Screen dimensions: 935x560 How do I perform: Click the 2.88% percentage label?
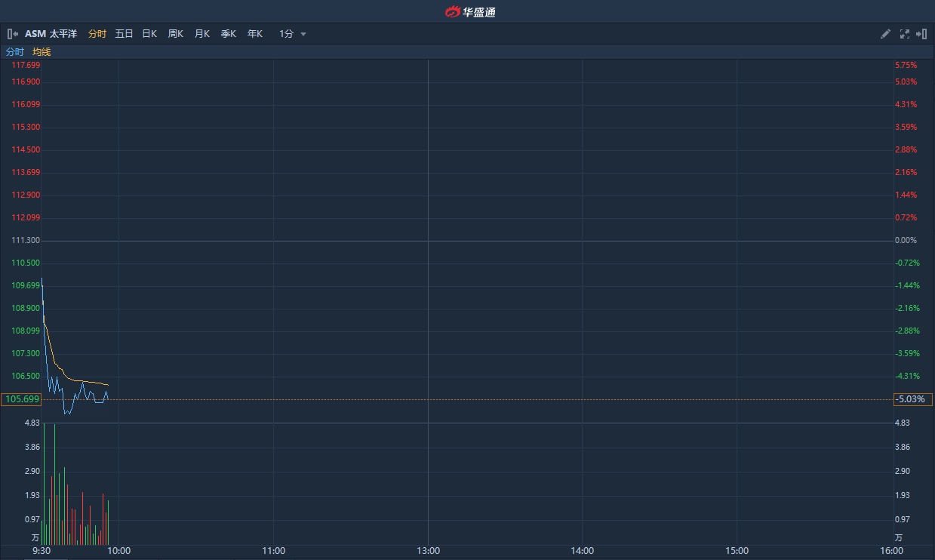coord(906,150)
